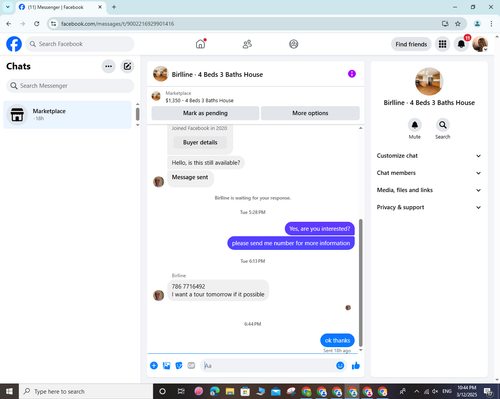Viewport: 500px width, 399px height.
Task: Expand Chat members section
Action: [x=429, y=173]
